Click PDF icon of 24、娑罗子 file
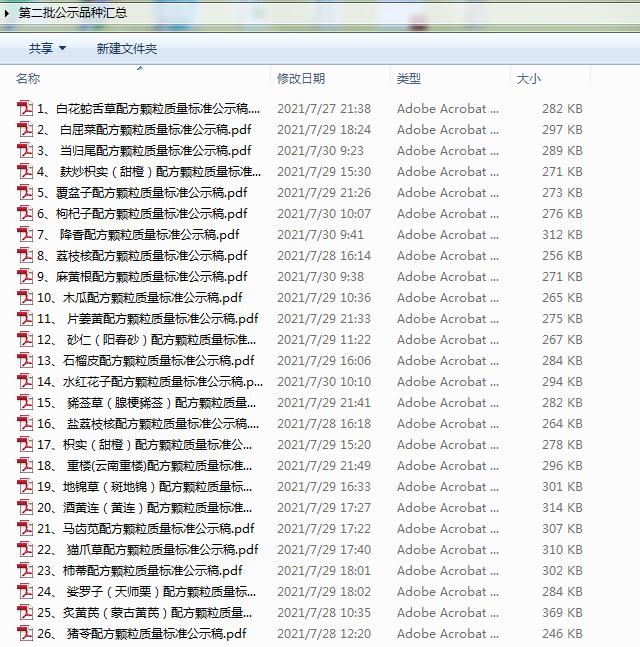Screen dimensions: 640x647 click(x=25, y=592)
